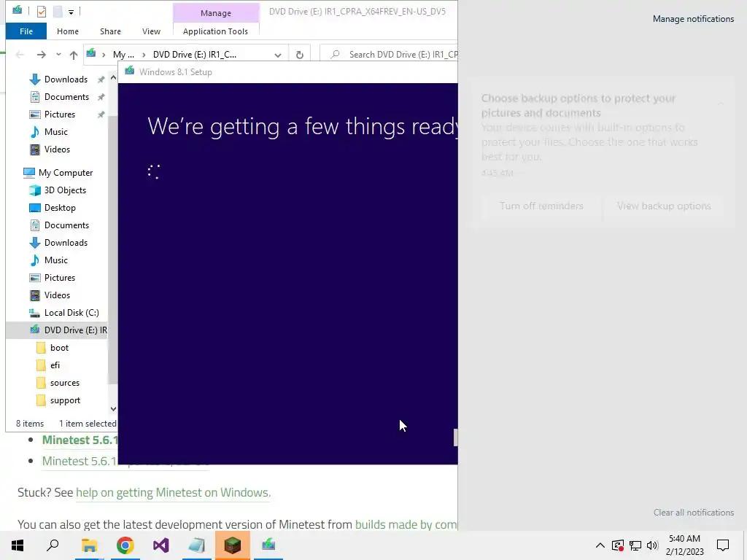Click the Windows 8.1 Setup title icon
The width and height of the screenshot is (747, 560).
pyautogui.click(x=130, y=71)
